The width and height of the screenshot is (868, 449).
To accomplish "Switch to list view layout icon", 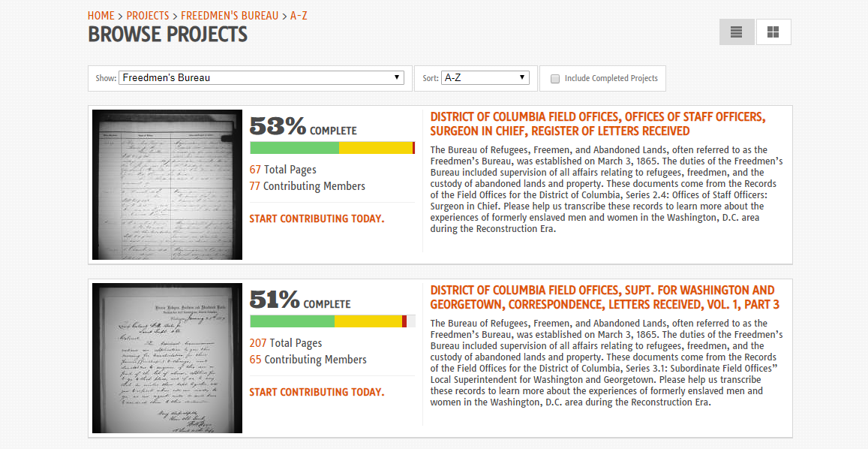I will pyautogui.click(x=736, y=32).
